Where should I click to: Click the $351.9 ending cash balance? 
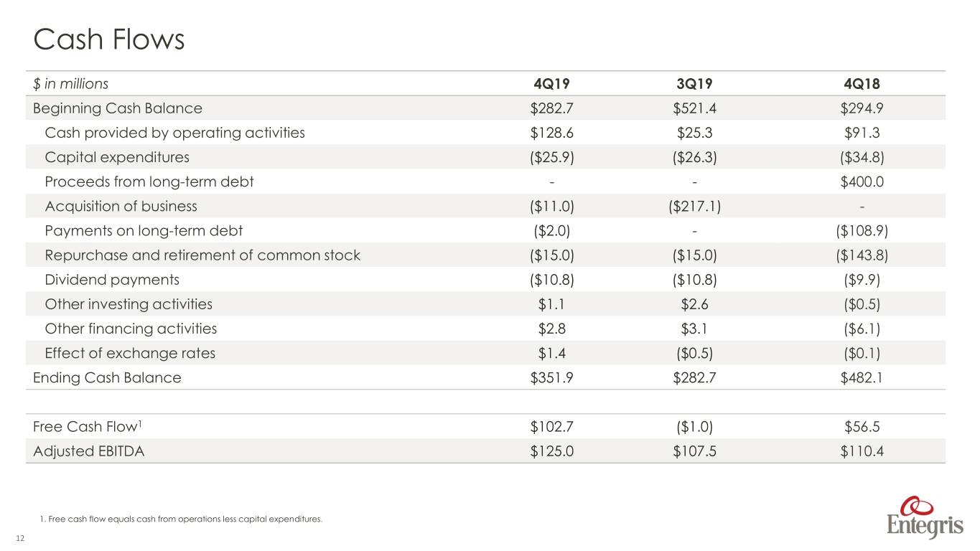pos(552,377)
